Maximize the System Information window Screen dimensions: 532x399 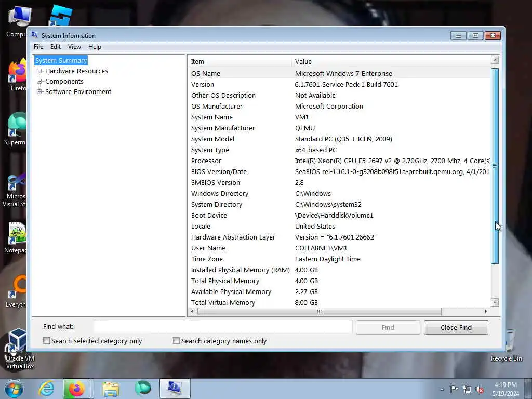tap(475, 36)
